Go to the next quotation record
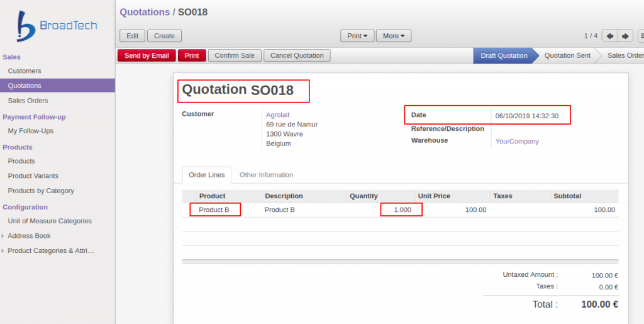644x324 pixels. (625, 36)
